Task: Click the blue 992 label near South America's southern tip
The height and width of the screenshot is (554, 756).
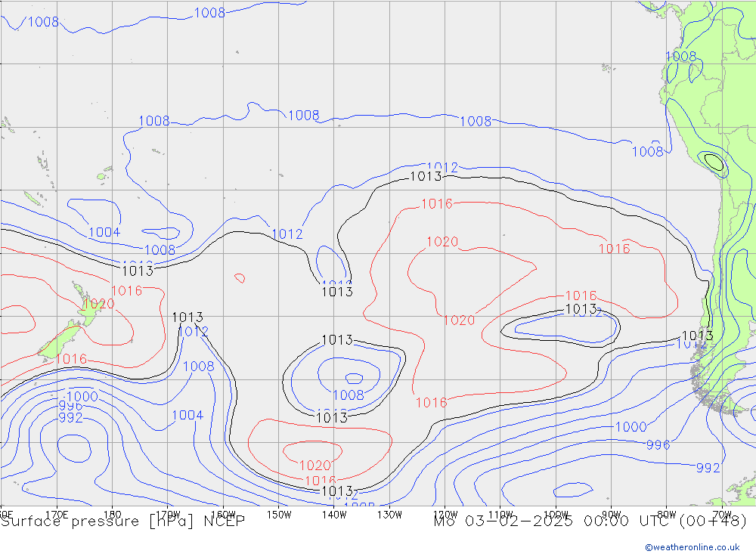Action: [x=708, y=468]
